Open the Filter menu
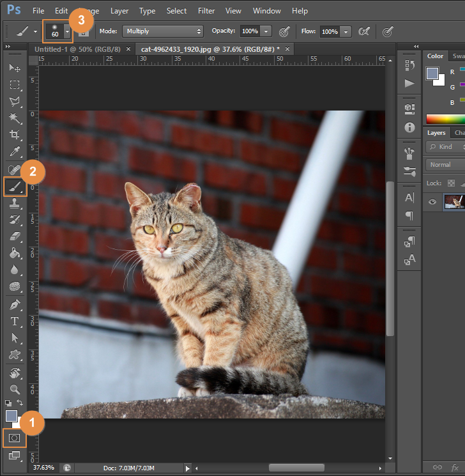 [206, 11]
